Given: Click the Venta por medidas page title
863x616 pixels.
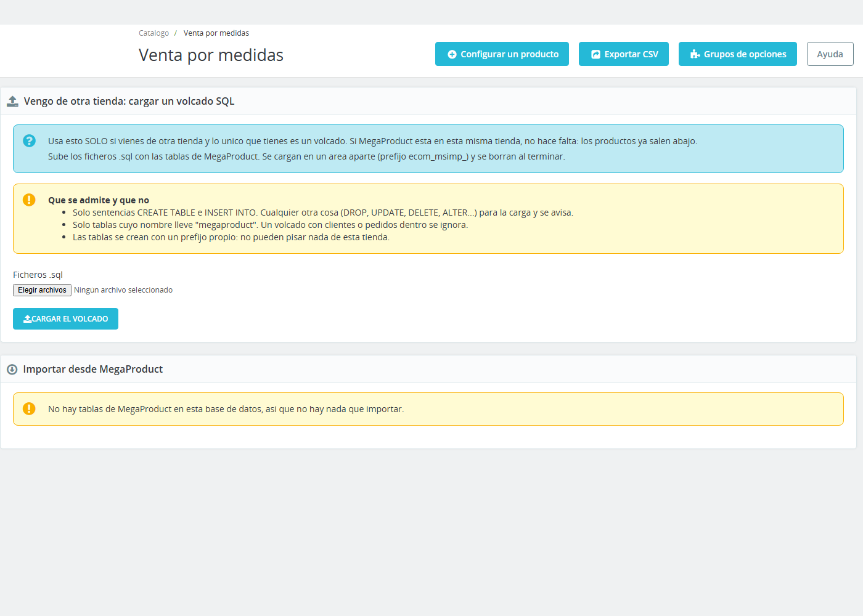Looking at the screenshot, I should (x=211, y=55).
